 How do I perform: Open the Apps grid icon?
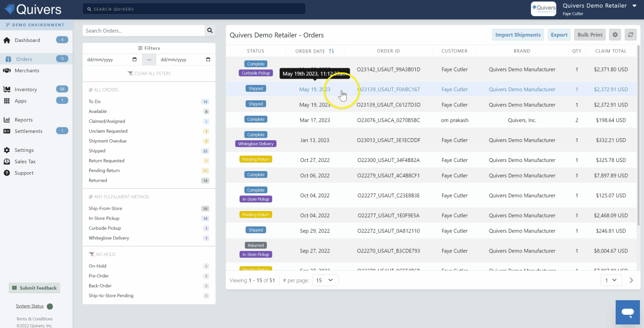pyautogui.click(x=7, y=101)
